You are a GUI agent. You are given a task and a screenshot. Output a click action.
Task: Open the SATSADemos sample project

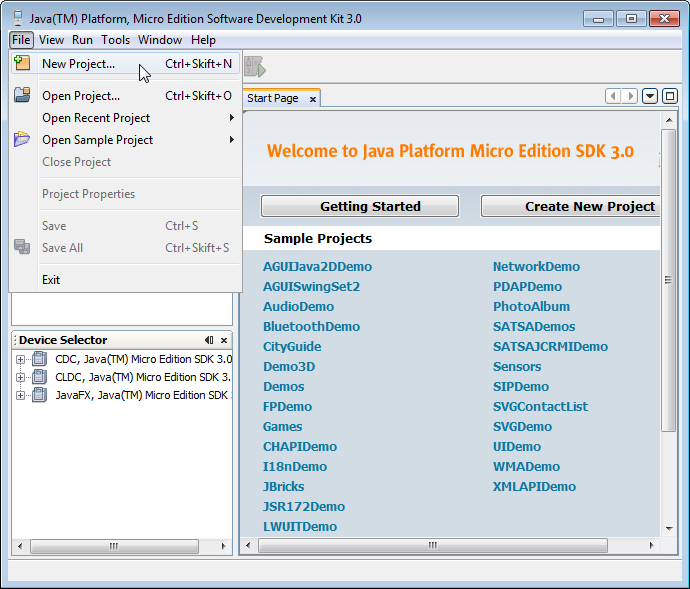pyautogui.click(x=534, y=326)
